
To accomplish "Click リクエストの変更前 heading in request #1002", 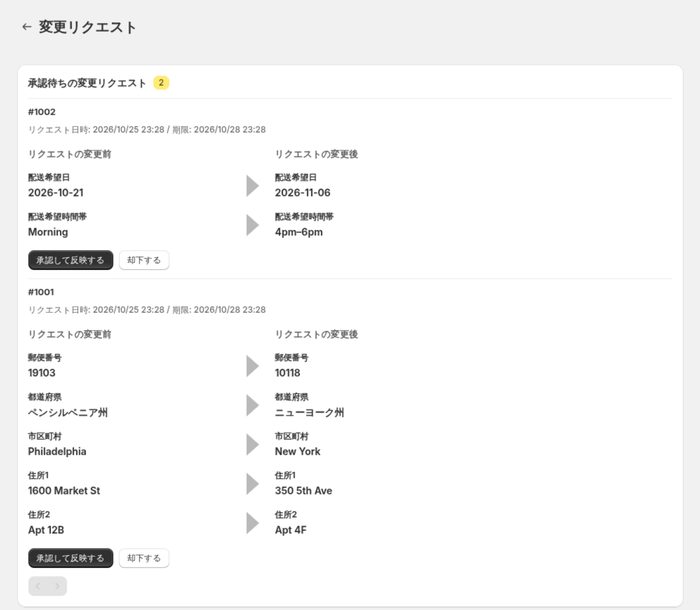I will (x=70, y=154).
